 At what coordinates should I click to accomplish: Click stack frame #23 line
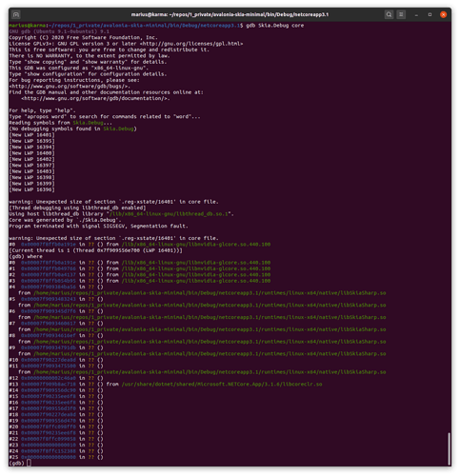tap(56, 446)
